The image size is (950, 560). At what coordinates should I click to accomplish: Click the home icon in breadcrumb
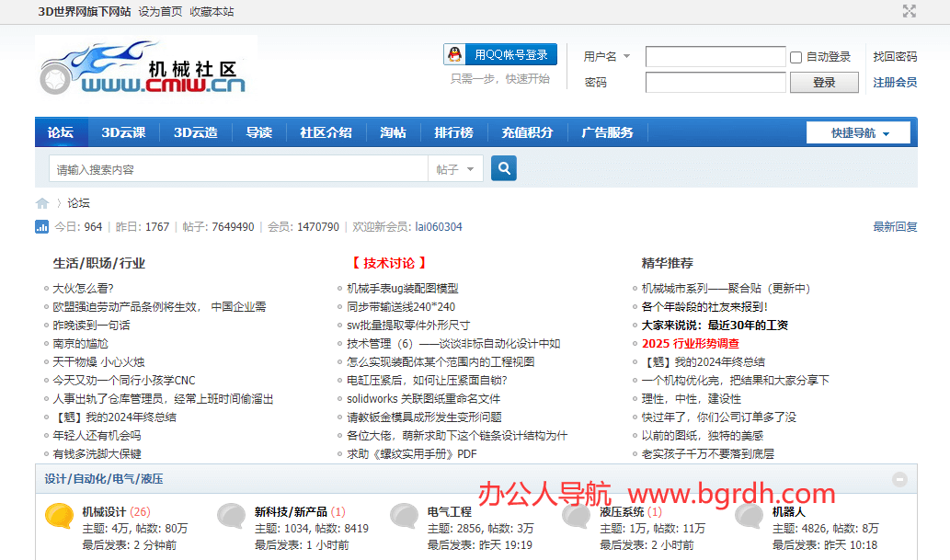(x=42, y=203)
